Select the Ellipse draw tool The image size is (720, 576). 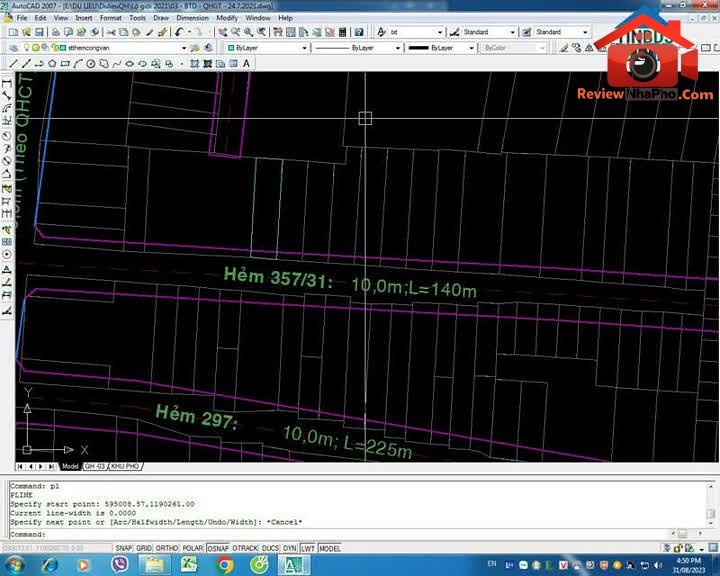(x=129, y=64)
